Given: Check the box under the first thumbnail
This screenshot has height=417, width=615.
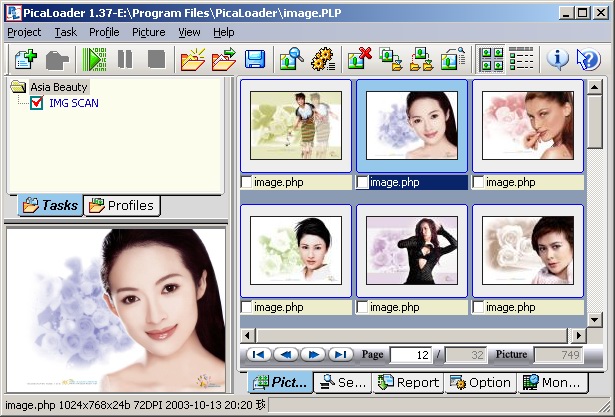Looking at the screenshot, I should [x=247, y=183].
